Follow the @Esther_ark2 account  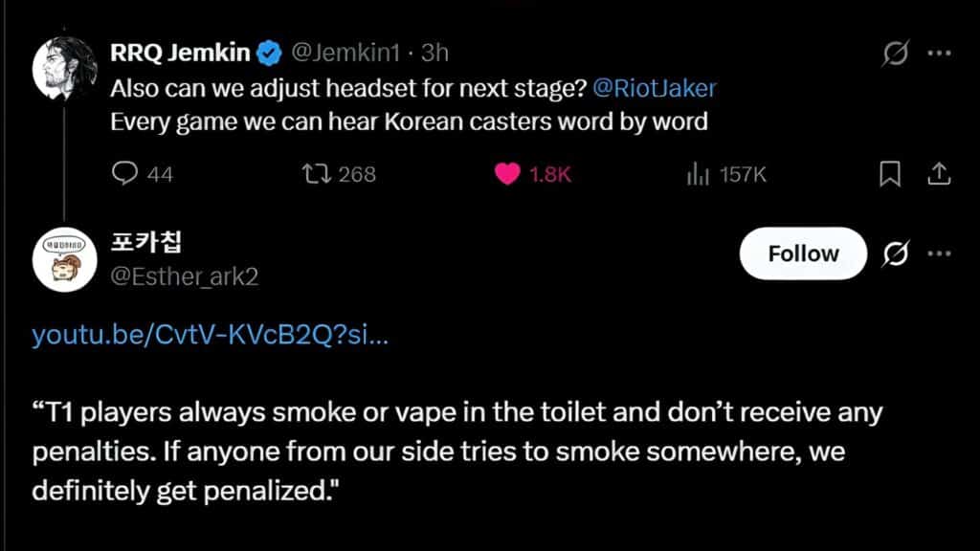pyautogui.click(x=803, y=253)
